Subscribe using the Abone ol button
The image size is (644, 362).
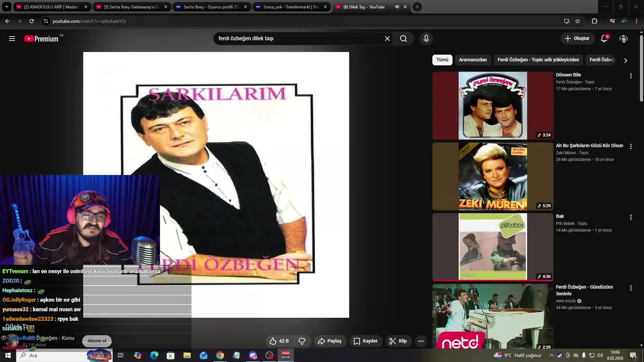[x=97, y=341]
